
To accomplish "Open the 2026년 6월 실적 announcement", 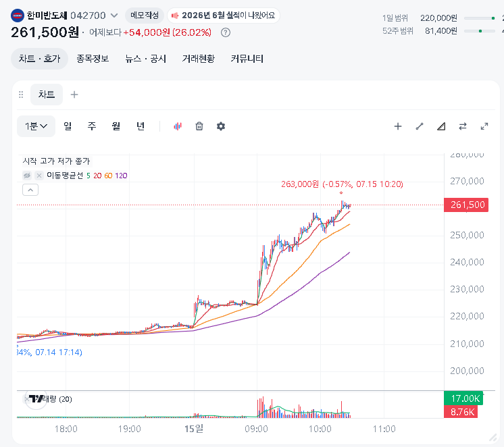I will pos(224,16).
